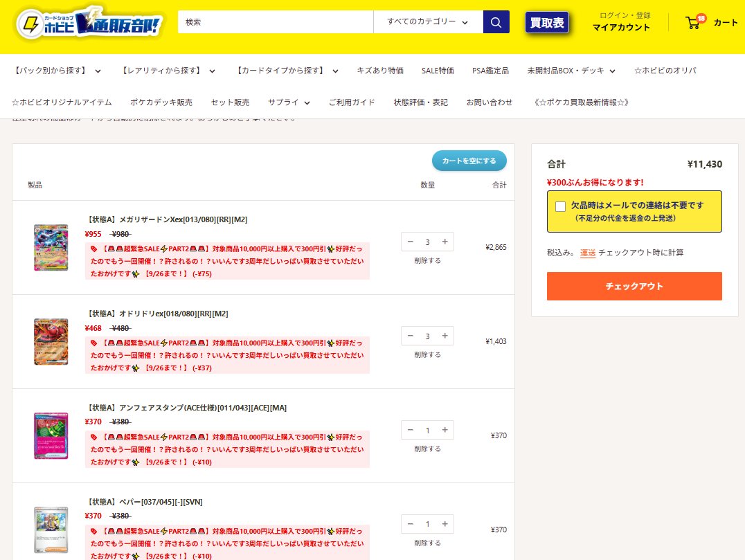The image size is (745, 560).
Task: Open お問い合わせ menu item
Action: click(490, 102)
